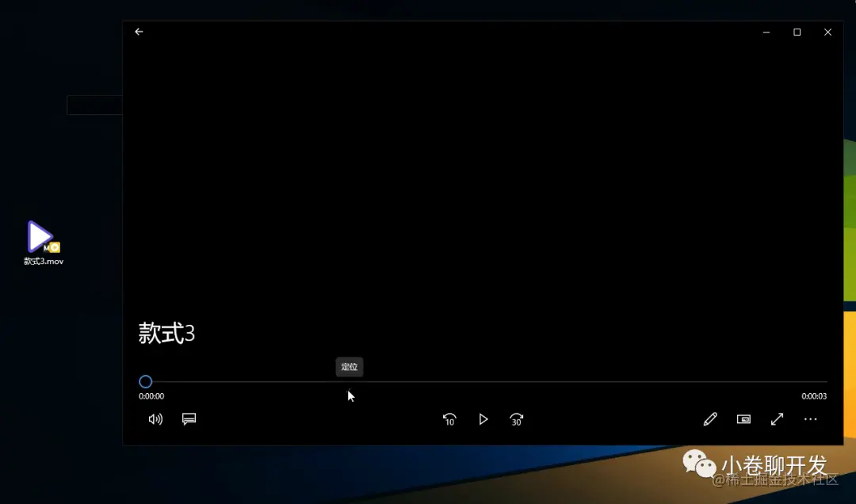Enter full screen with diagonal arrows
Screen dimensions: 856x504
click(x=777, y=419)
